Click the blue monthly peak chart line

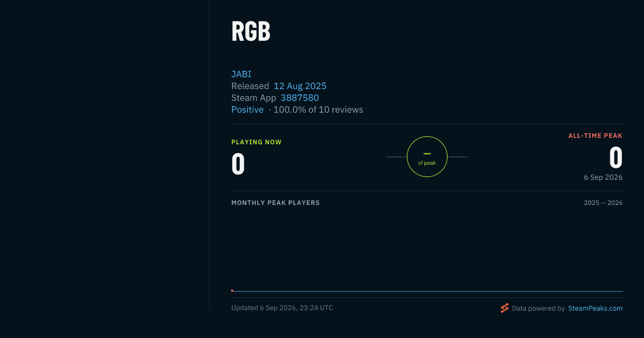pyautogui.click(x=427, y=291)
